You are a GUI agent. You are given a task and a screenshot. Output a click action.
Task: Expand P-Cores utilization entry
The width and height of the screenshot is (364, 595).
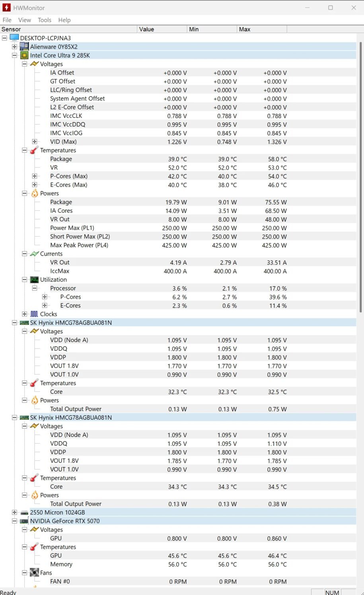tap(45, 297)
